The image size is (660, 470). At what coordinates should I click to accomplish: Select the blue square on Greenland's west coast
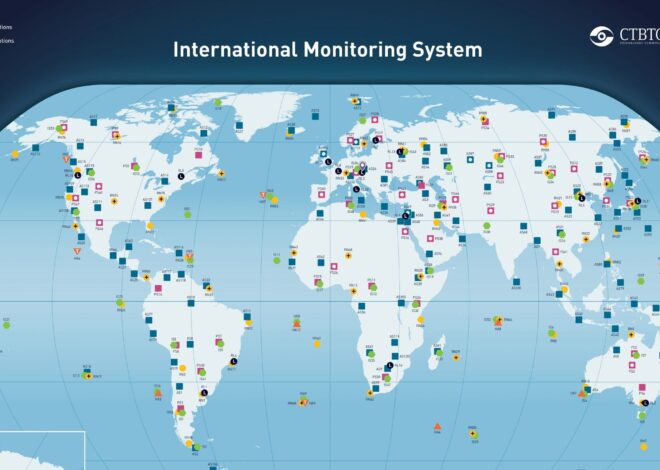pos(239,125)
